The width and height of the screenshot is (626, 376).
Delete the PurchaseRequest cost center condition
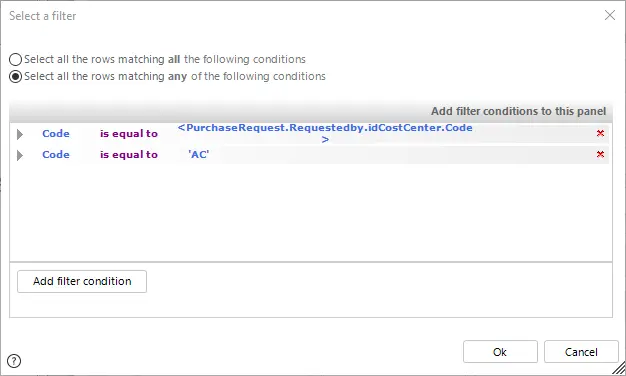tap(600, 133)
